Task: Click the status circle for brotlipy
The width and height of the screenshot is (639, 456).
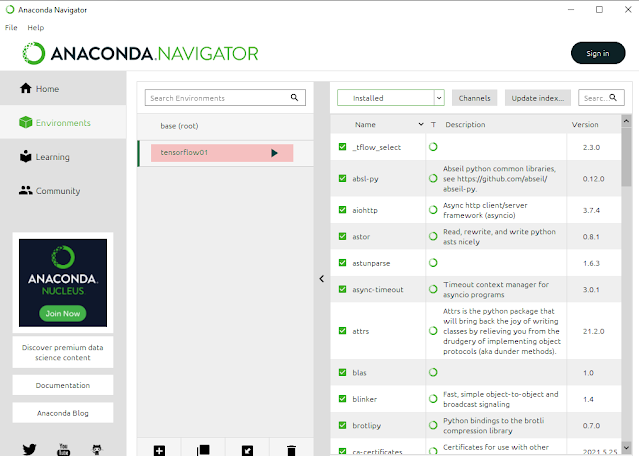Action: (x=433, y=425)
